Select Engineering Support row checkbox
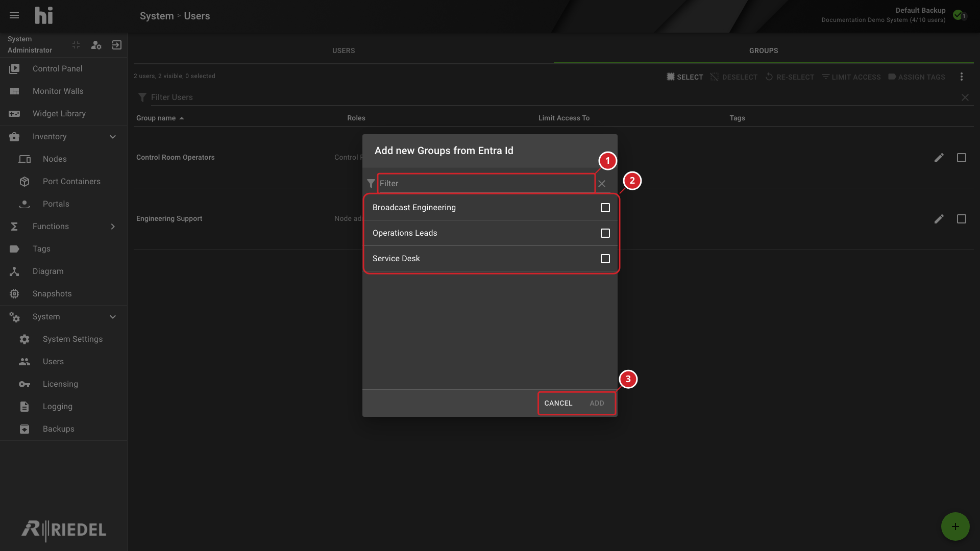The image size is (980, 551). point(962,219)
